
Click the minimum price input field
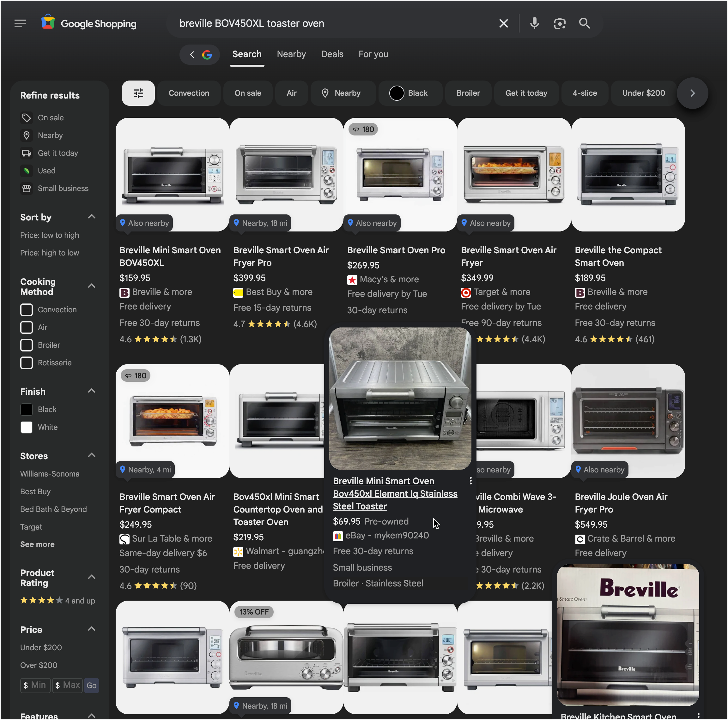[35, 685]
